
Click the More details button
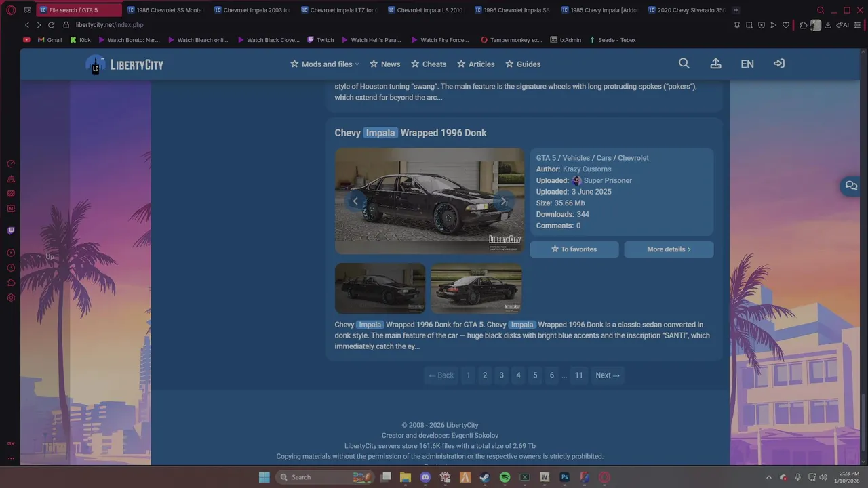669,249
